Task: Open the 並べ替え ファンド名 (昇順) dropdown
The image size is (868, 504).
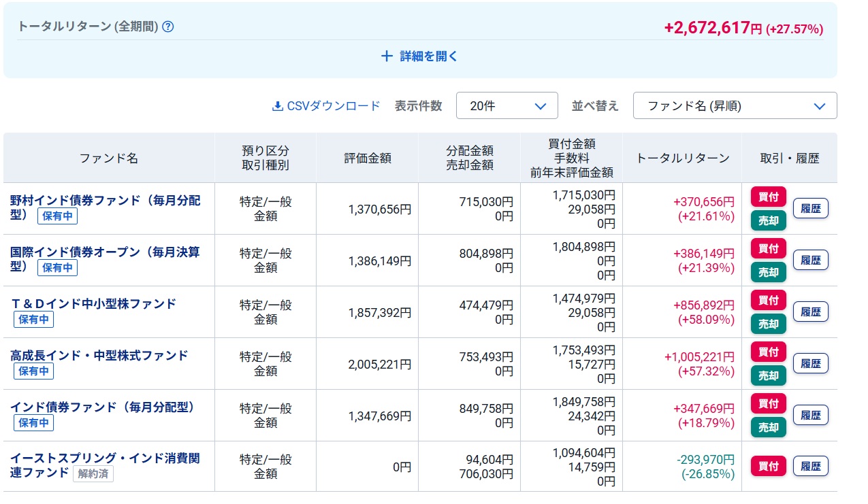Action: tap(735, 106)
